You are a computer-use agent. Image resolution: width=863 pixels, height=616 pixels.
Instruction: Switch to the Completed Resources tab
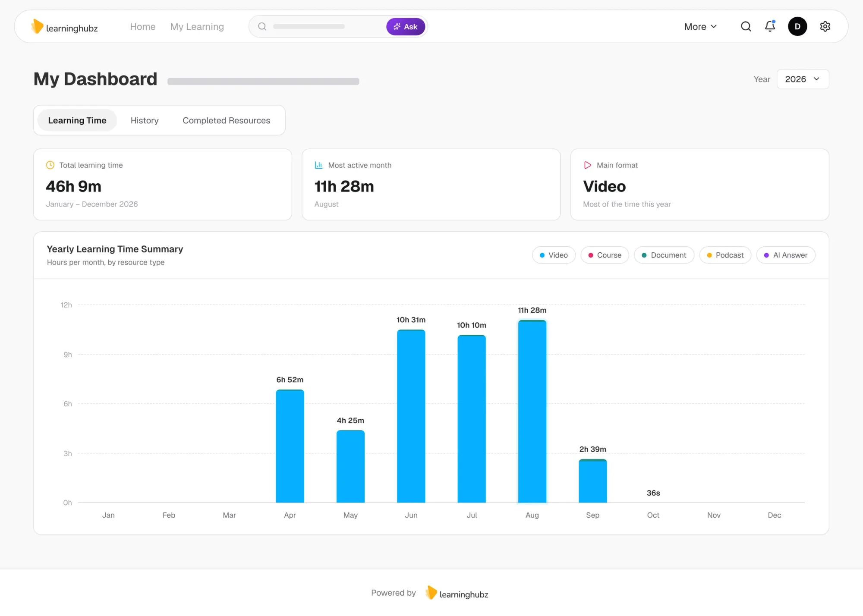pos(227,120)
